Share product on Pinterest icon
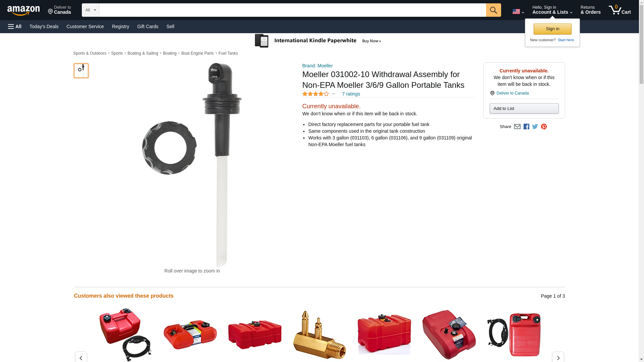644x362 pixels. pos(544,127)
